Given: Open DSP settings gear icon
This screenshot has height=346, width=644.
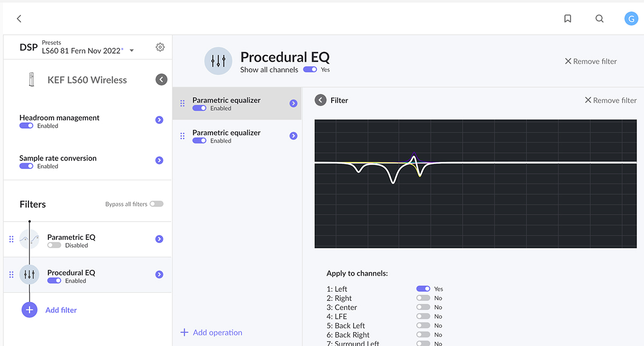Looking at the screenshot, I should coord(160,47).
